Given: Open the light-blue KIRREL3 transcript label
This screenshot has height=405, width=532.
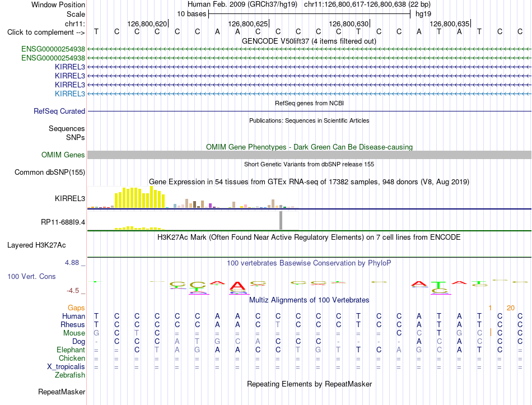Looking at the screenshot, I should click(x=70, y=94).
